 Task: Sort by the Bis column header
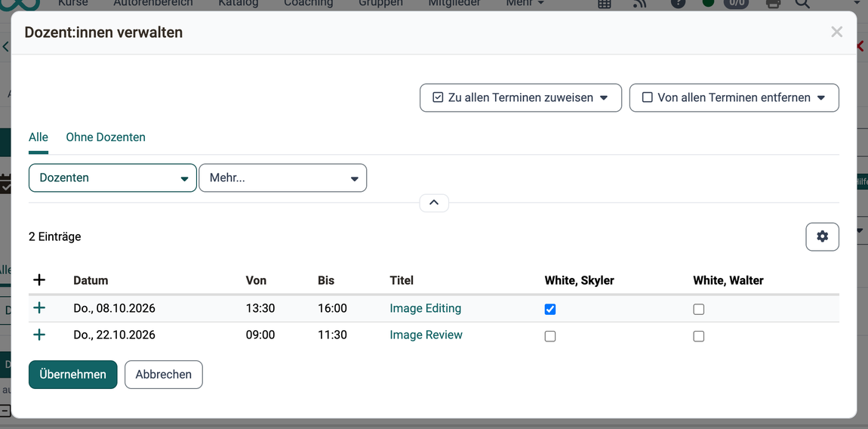[x=326, y=280]
